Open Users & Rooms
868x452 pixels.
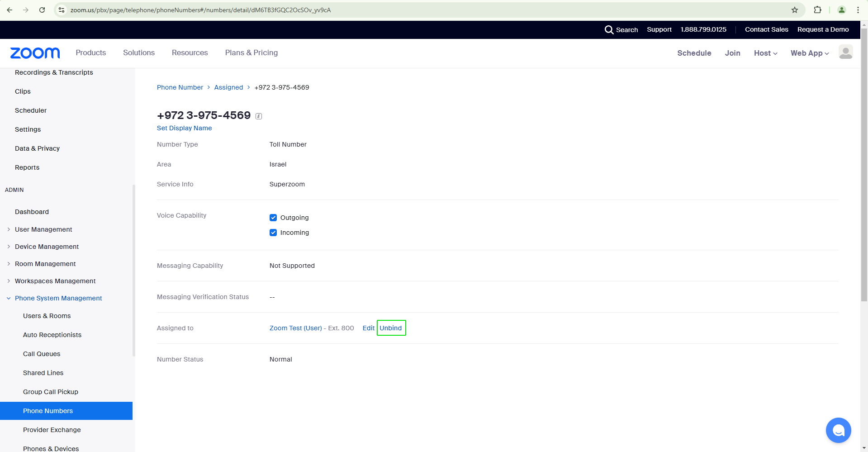[47, 316]
